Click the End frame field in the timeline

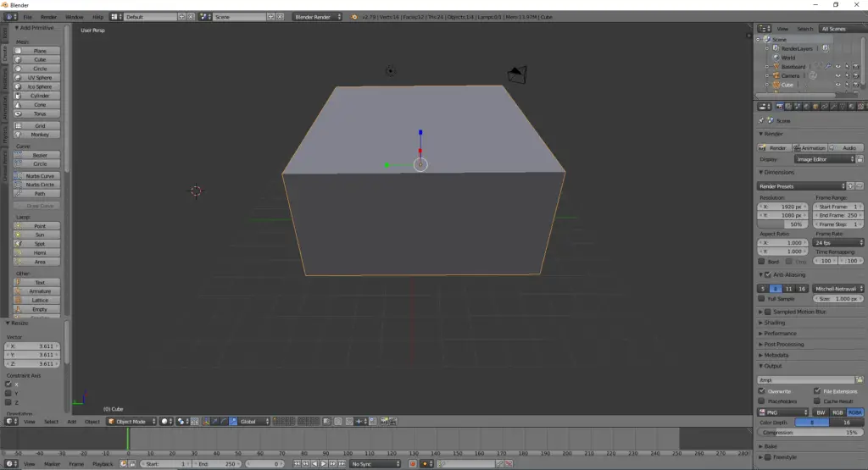tap(216, 464)
